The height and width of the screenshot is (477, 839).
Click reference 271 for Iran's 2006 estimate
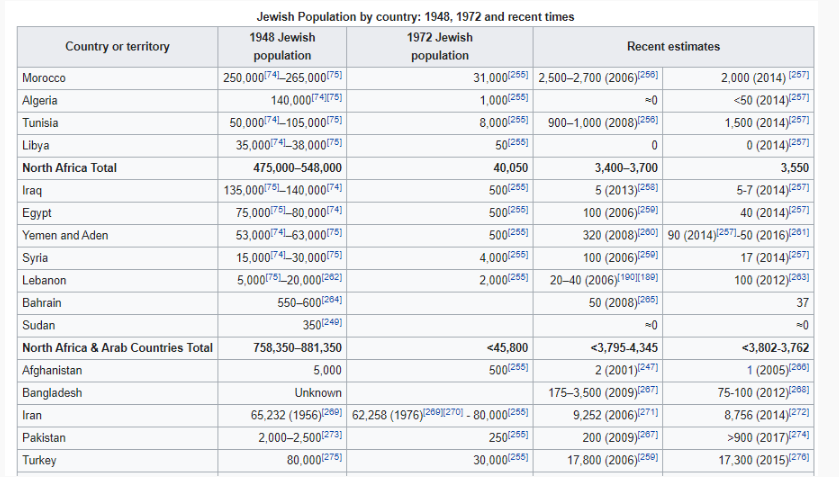[648, 413]
